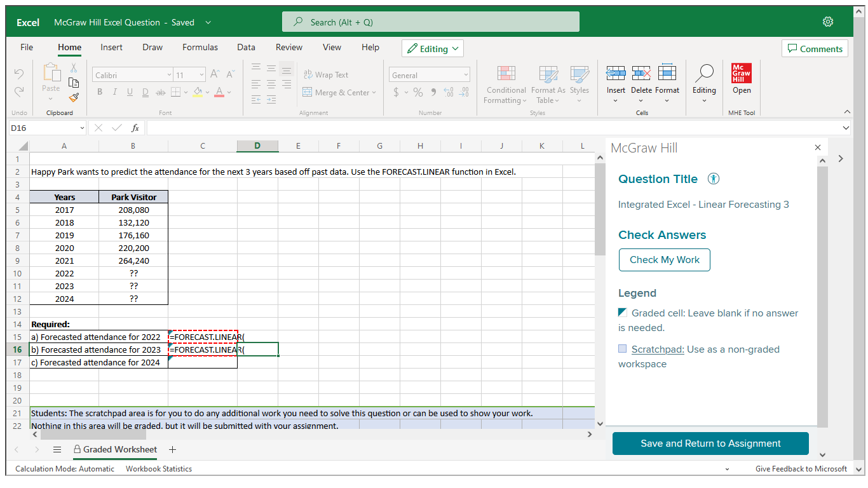Open the General number format dropdown
868x488 pixels.
pos(466,75)
